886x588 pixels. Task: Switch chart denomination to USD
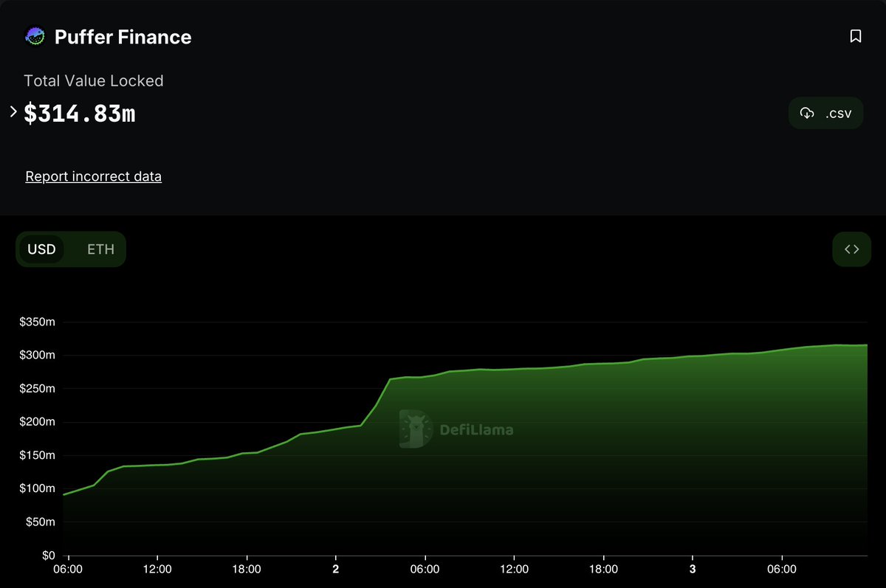41,249
